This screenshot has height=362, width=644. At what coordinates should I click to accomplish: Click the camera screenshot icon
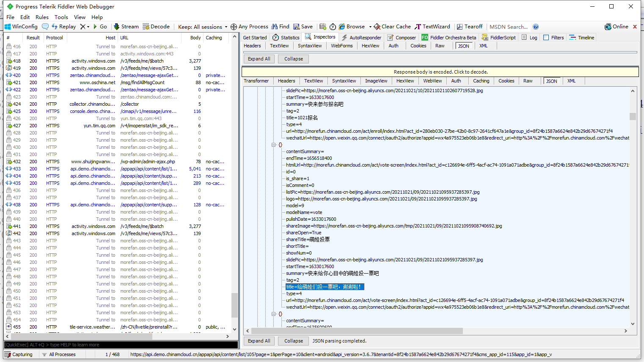(323, 27)
